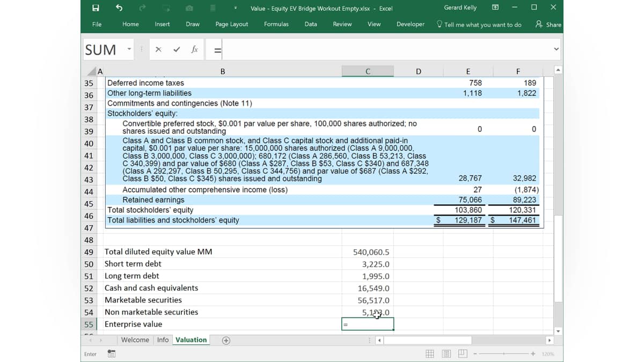Open Insert Function fx dialog
The height and width of the screenshot is (362, 644).
(194, 49)
